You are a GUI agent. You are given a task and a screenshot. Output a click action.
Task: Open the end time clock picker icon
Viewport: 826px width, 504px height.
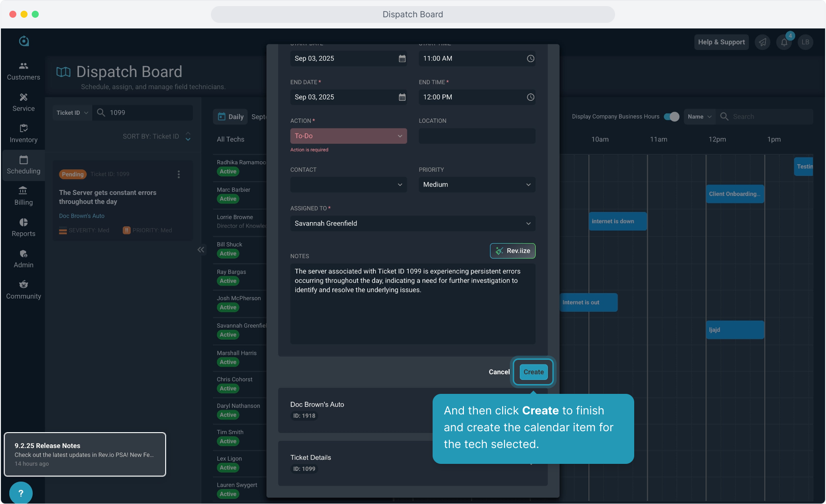(531, 97)
